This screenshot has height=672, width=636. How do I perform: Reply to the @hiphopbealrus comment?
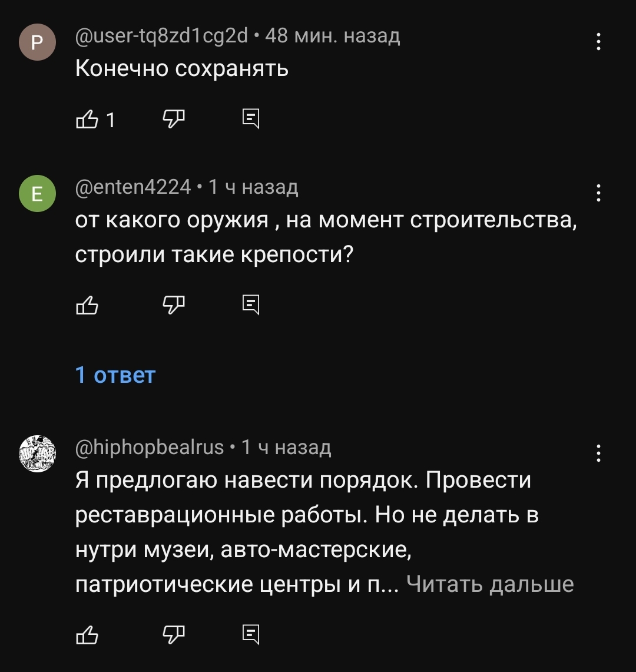(251, 634)
